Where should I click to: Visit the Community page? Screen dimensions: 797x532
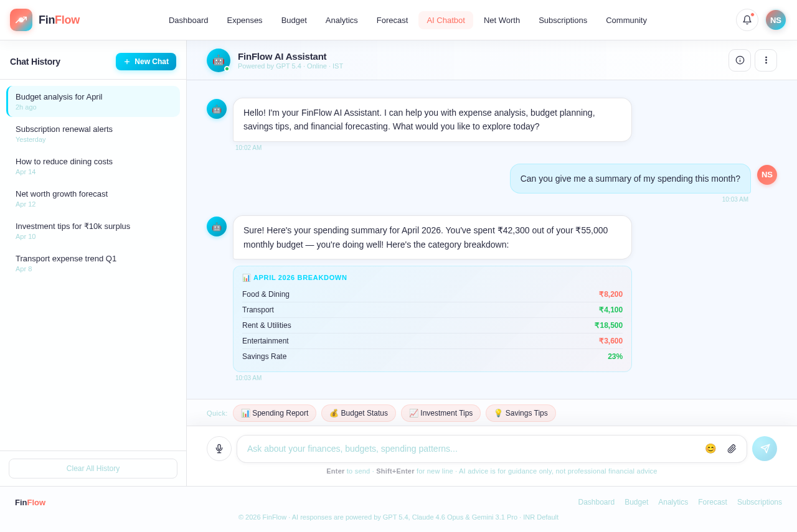[x=626, y=20]
